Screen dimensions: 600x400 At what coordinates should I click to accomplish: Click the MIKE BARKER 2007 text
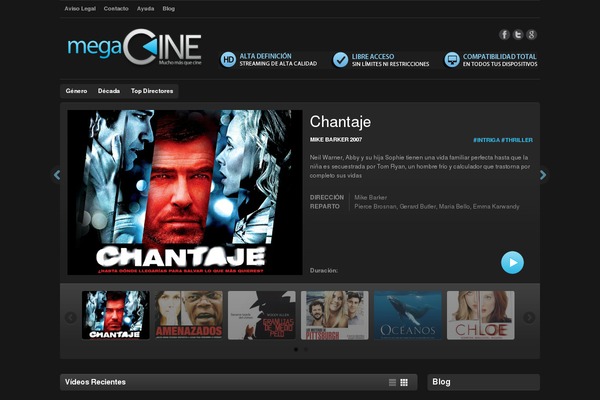click(336, 140)
